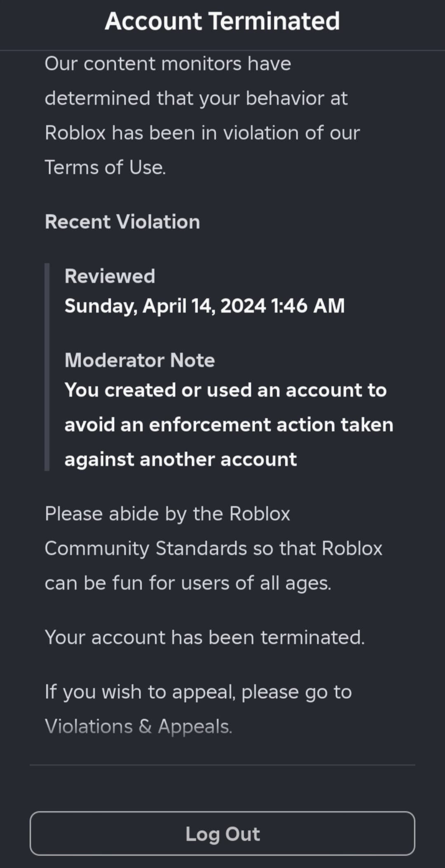Click the 1:46 AM review time
The image size is (445, 868).
(307, 306)
